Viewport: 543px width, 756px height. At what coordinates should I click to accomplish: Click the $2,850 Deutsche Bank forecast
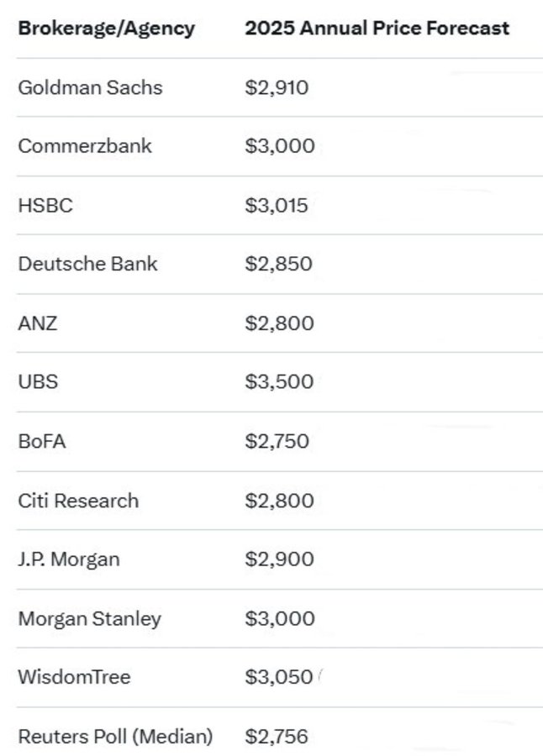click(278, 264)
